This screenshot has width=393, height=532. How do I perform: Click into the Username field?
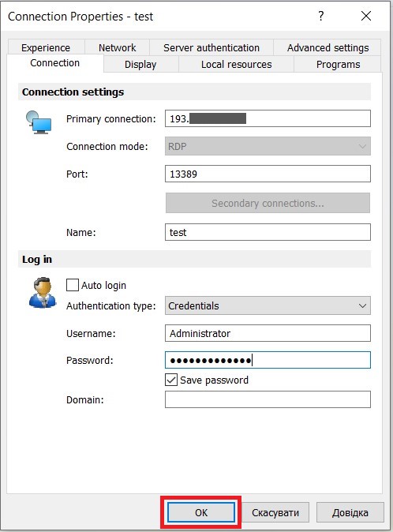(x=268, y=333)
